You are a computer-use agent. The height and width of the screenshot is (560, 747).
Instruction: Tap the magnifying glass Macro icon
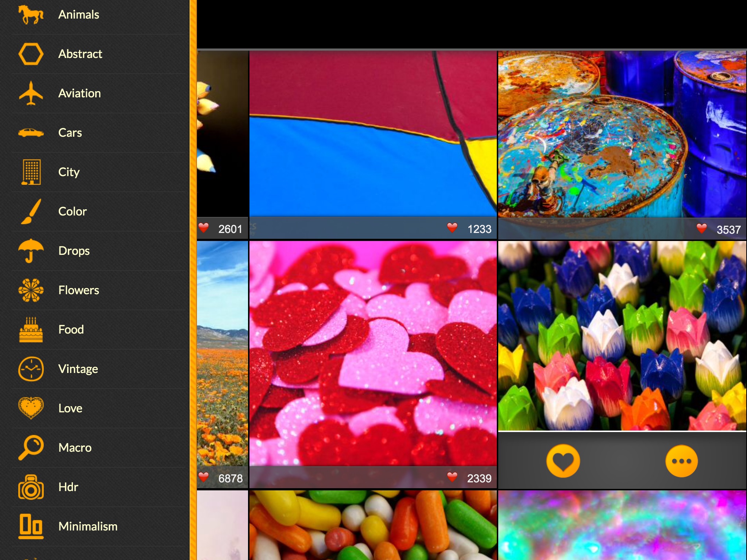tap(31, 448)
